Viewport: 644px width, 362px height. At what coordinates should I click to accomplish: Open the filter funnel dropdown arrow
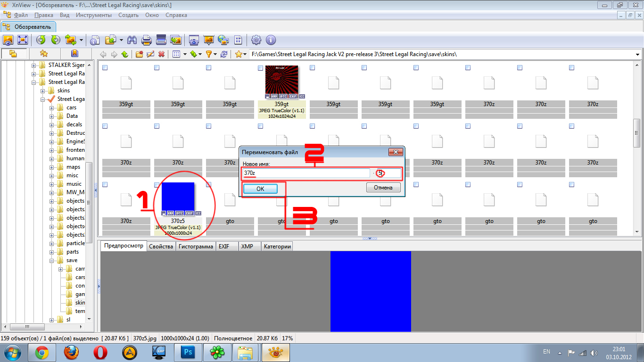point(215,54)
